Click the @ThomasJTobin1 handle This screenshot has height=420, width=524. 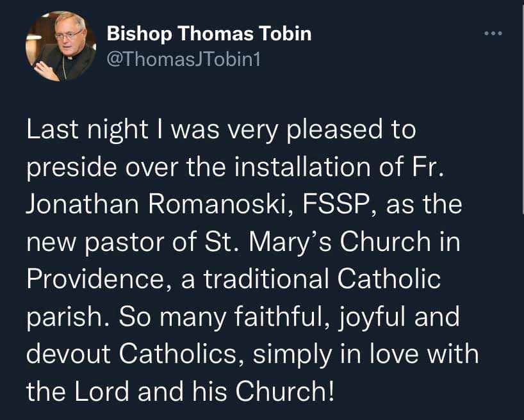point(183,60)
